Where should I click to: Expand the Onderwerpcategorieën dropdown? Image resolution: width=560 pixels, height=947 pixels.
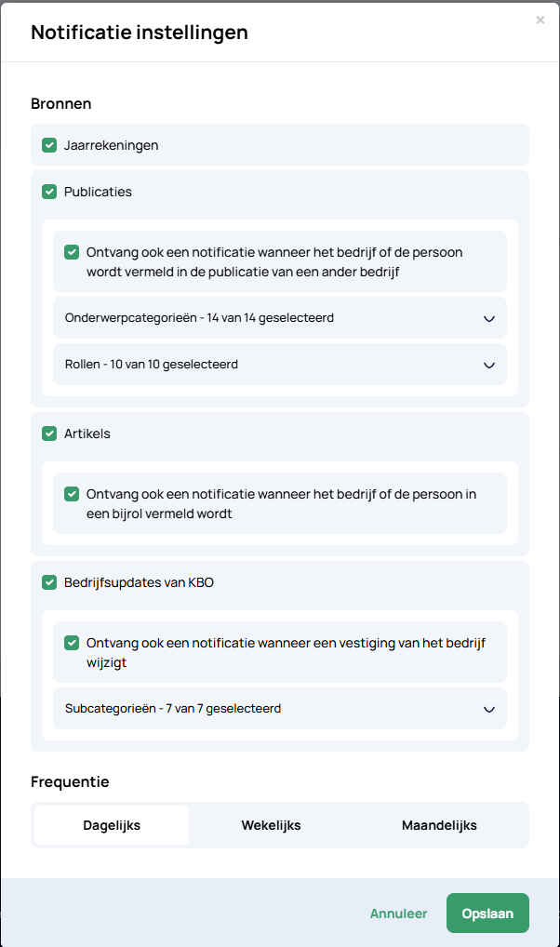pos(279,318)
